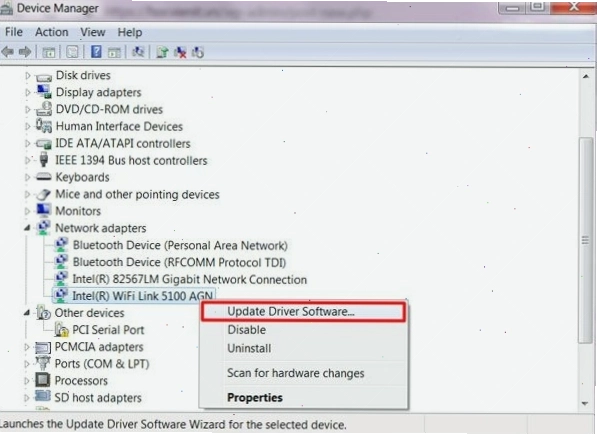Toggle the Show/Hide Action Pane icon

(x=115, y=52)
